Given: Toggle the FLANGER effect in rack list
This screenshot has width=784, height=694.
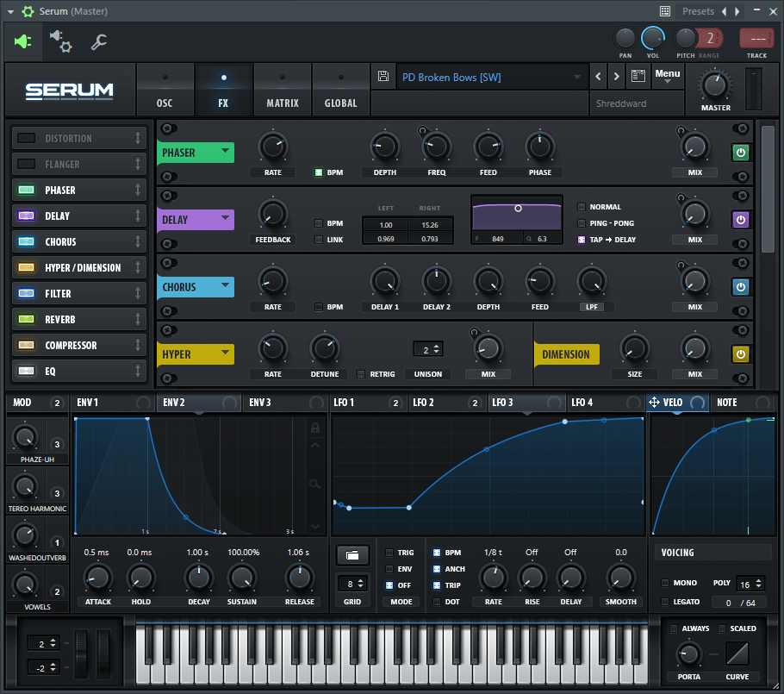Looking at the screenshot, I should (x=27, y=164).
